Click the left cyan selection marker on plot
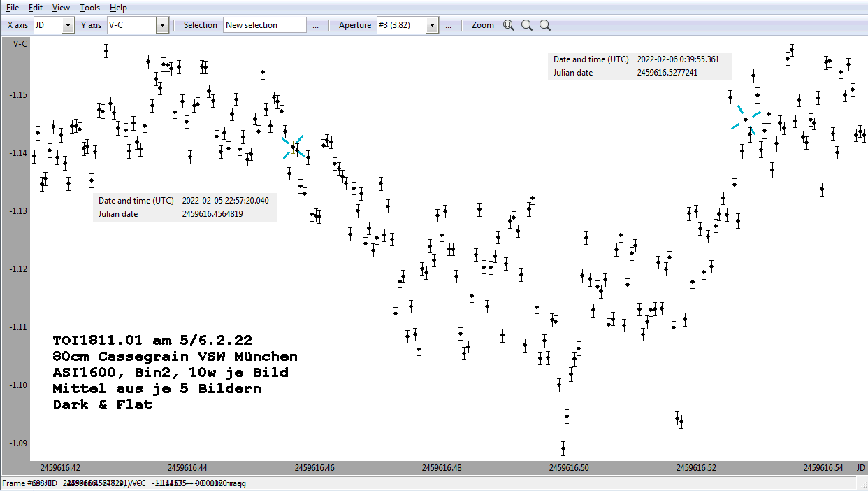Image resolution: width=868 pixels, height=491 pixels. click(293, 148)
